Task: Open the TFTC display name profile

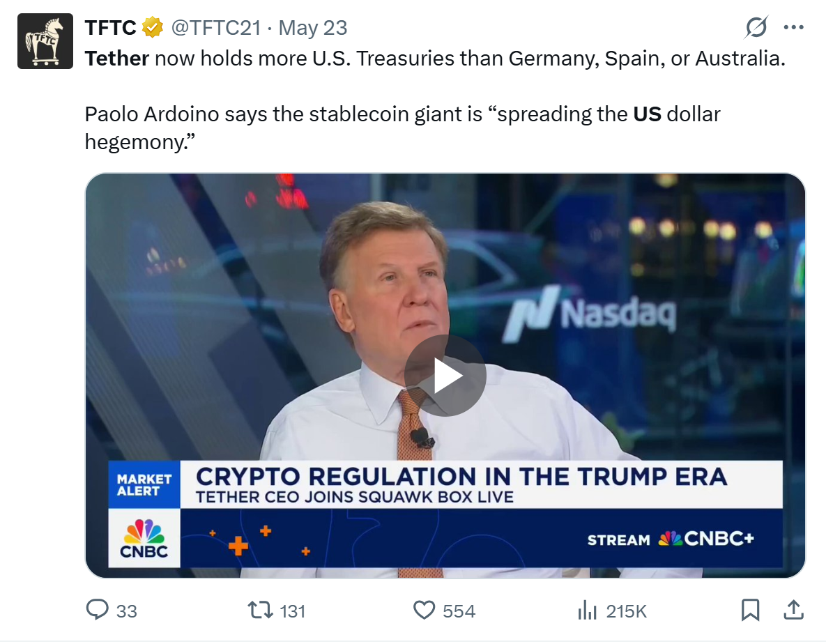Action: (110, 28)
